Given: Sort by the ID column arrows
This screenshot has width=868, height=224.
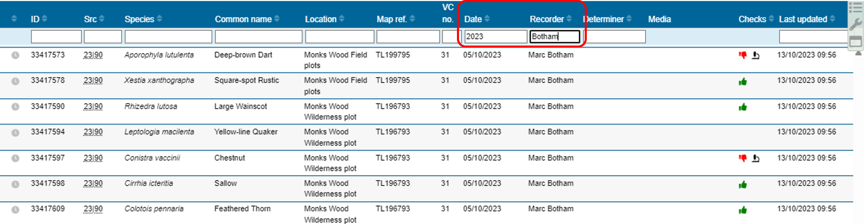Looking at the screenshot, I should (45, 18).
